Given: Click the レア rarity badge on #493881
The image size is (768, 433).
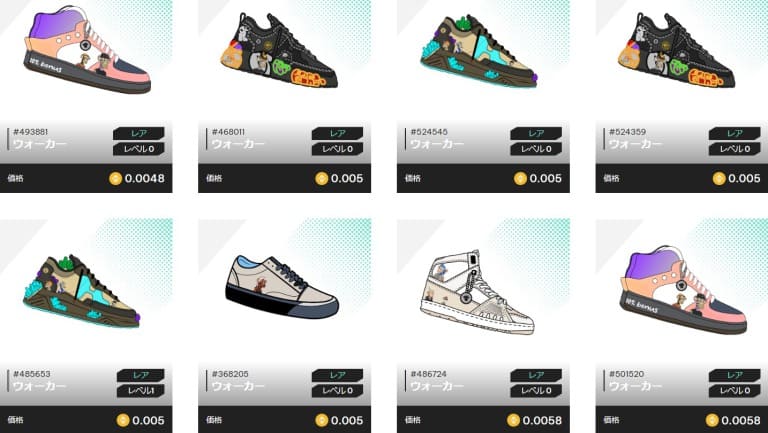Looking at the screenshot, I should coord(139,133).
